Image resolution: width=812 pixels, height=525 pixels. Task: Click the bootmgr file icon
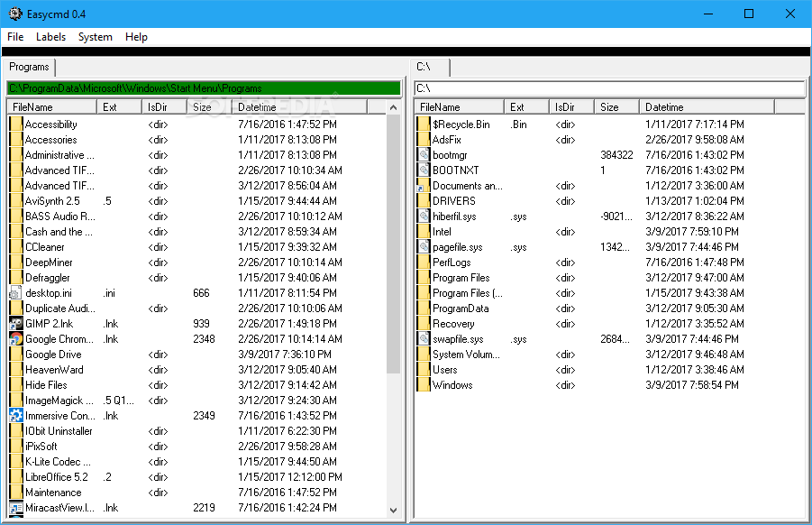coord(424,155)
